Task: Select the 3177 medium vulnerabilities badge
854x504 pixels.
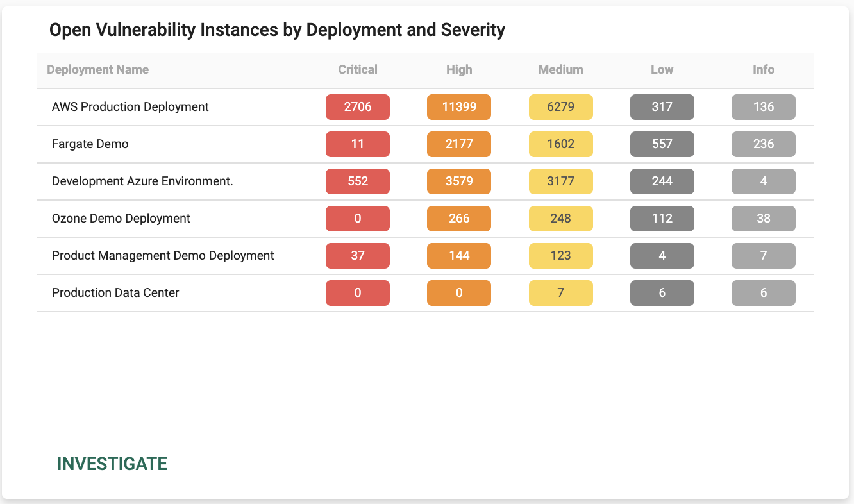Action: pyautogui.click(x=560, y=181)
